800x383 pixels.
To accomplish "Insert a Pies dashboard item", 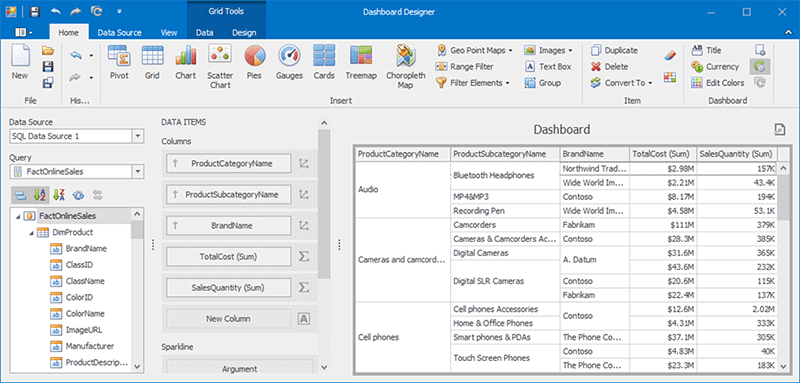I will click(254, 62).
